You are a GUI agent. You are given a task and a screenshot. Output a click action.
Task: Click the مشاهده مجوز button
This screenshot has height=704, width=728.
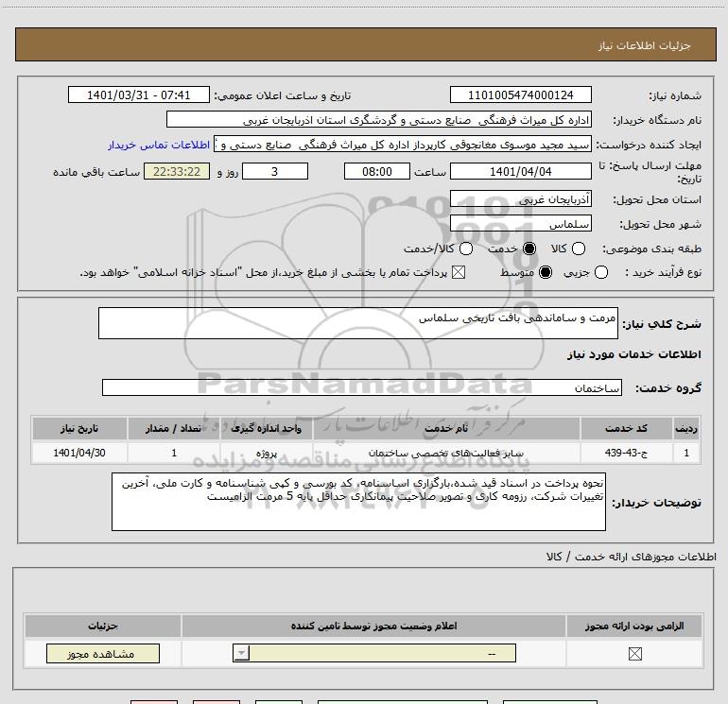point(103,653)
